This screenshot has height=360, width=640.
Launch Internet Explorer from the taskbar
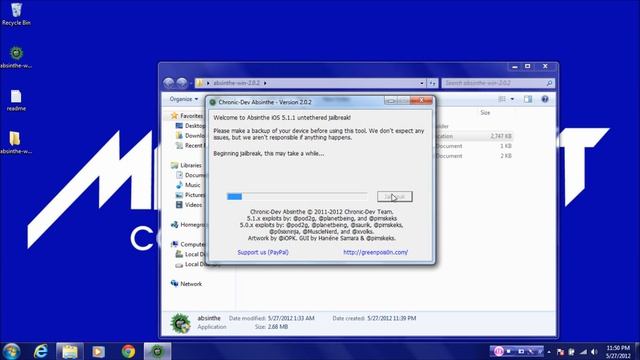(x=40, y=351)
